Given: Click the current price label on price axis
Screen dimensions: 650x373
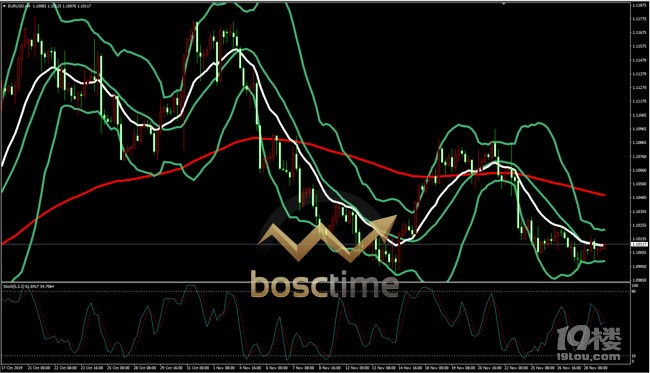Looking at the screenshot, I should pyautogui.click(x=639, y=245).
